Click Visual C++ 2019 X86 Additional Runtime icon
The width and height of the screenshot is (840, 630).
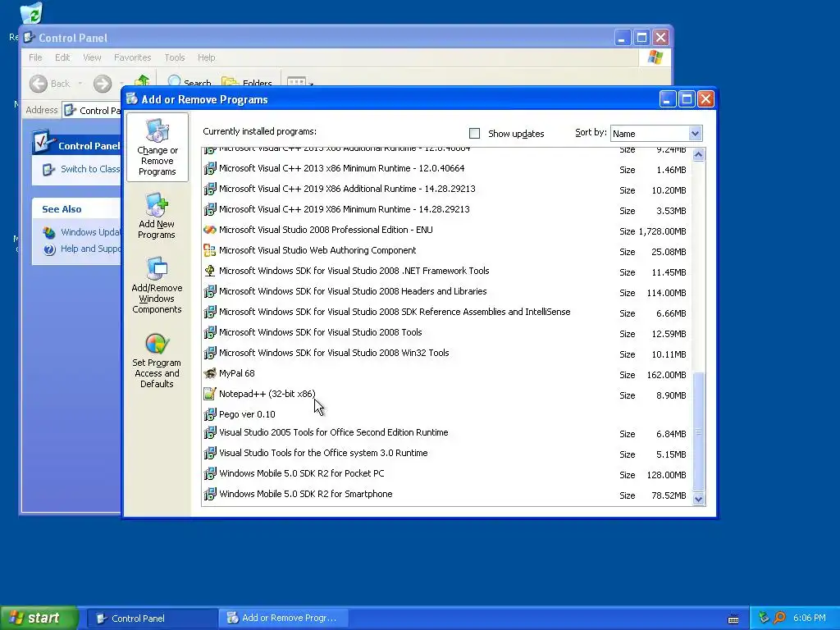[210, 189]
